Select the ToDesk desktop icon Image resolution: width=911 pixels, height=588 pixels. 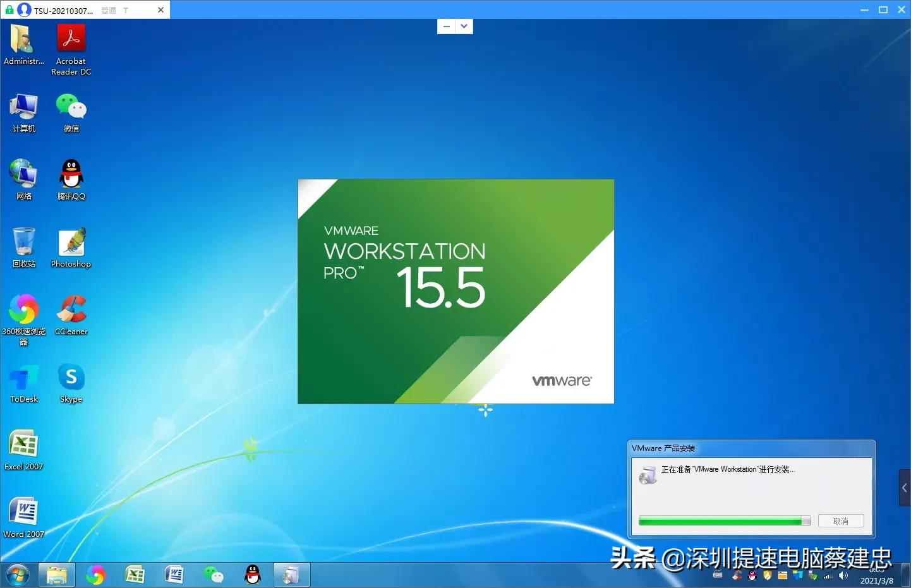[x=24, y=378]
